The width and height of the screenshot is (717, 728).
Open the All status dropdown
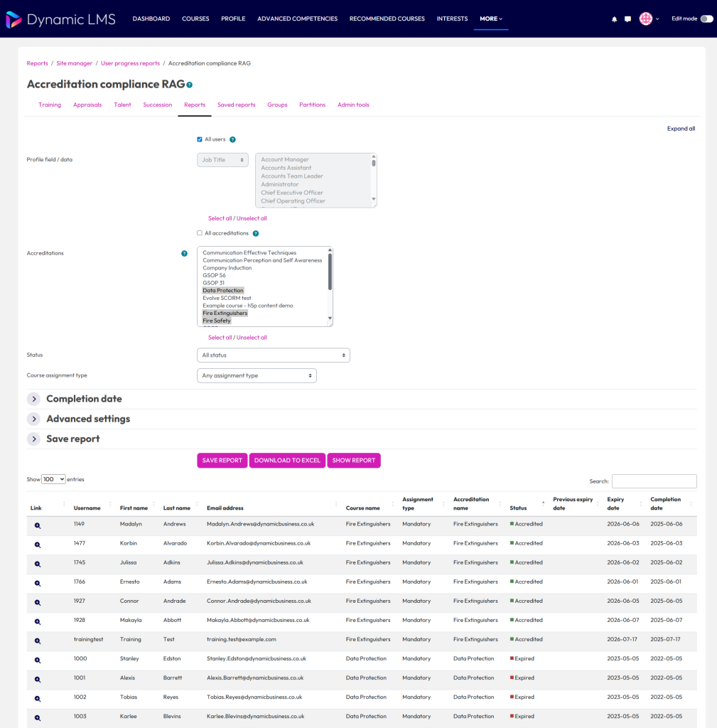pyautogui.click(x=274, y=355)
